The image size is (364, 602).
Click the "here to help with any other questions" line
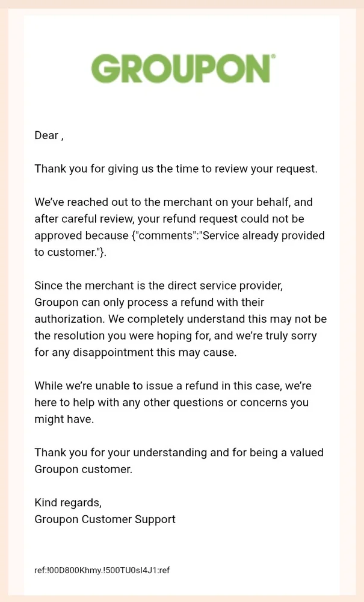171,402
